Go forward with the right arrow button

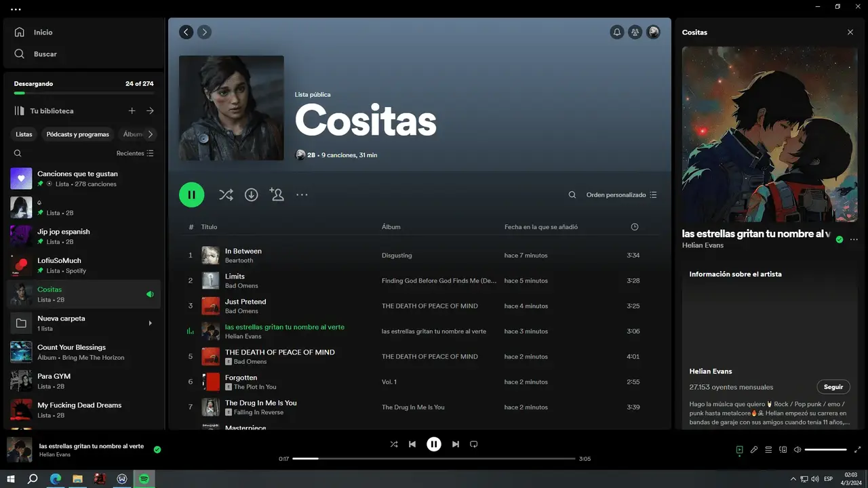click(204, 32)
